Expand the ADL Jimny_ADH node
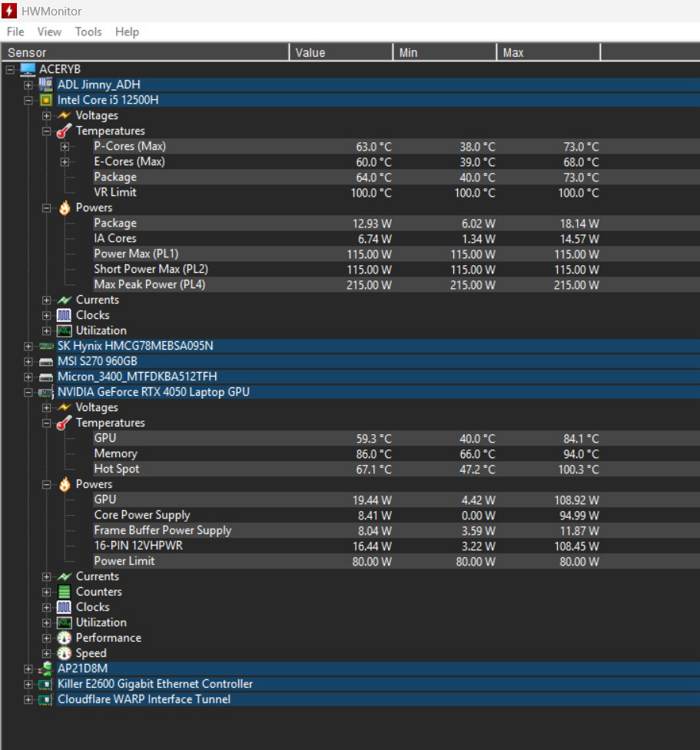 28,85
